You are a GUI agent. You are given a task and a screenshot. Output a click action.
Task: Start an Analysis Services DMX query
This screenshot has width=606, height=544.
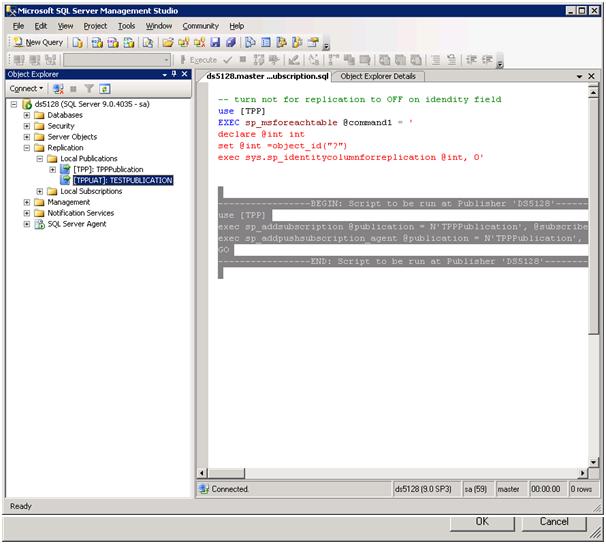click(x=113, y=42)
